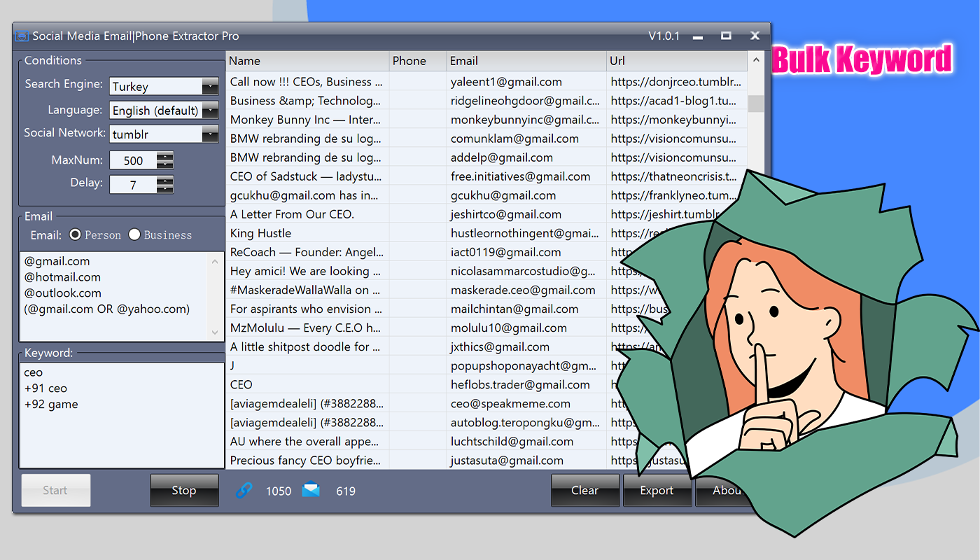Select the jxthics@gmail.com email cell
Screen dimensions: 980x560
(526, 346)
